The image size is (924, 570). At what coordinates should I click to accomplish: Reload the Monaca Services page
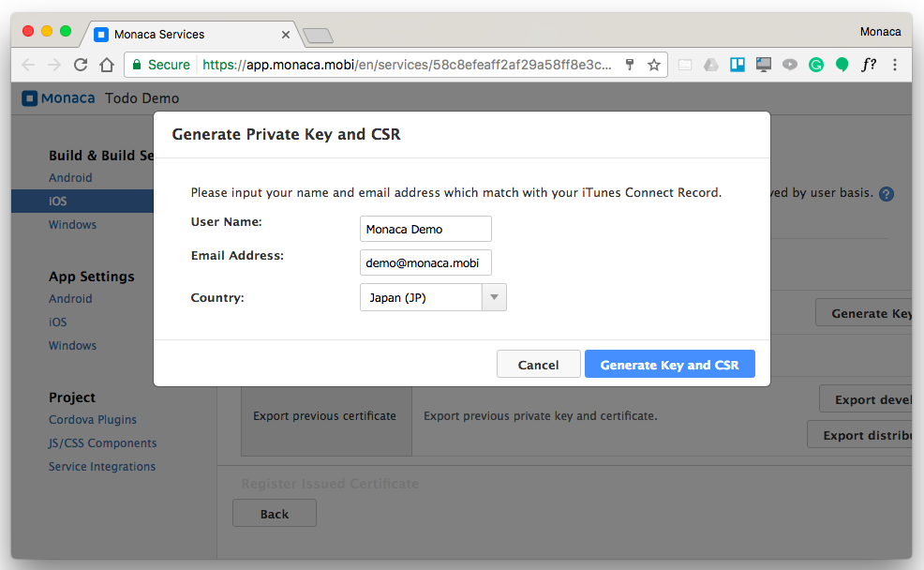[x=81, y=65]
